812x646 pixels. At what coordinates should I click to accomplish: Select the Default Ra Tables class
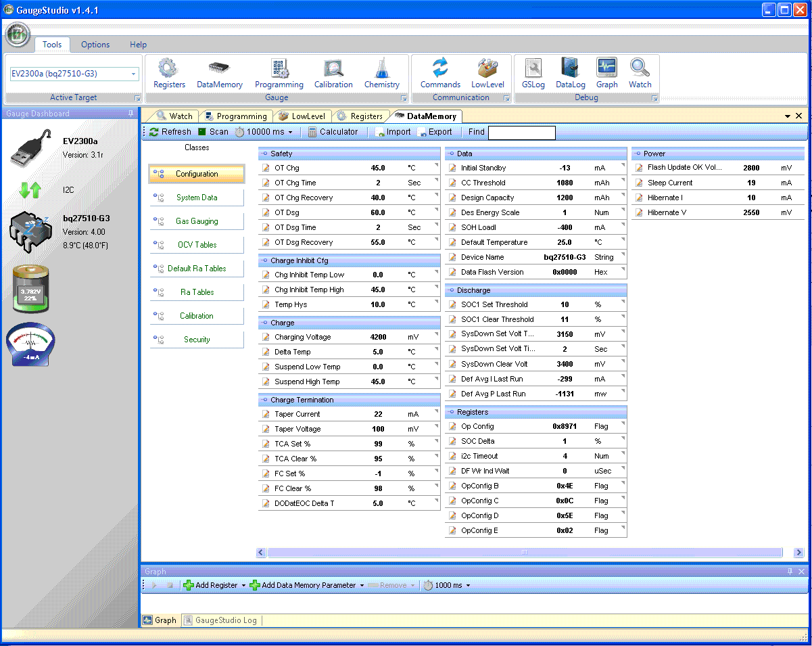coord(197,269)
